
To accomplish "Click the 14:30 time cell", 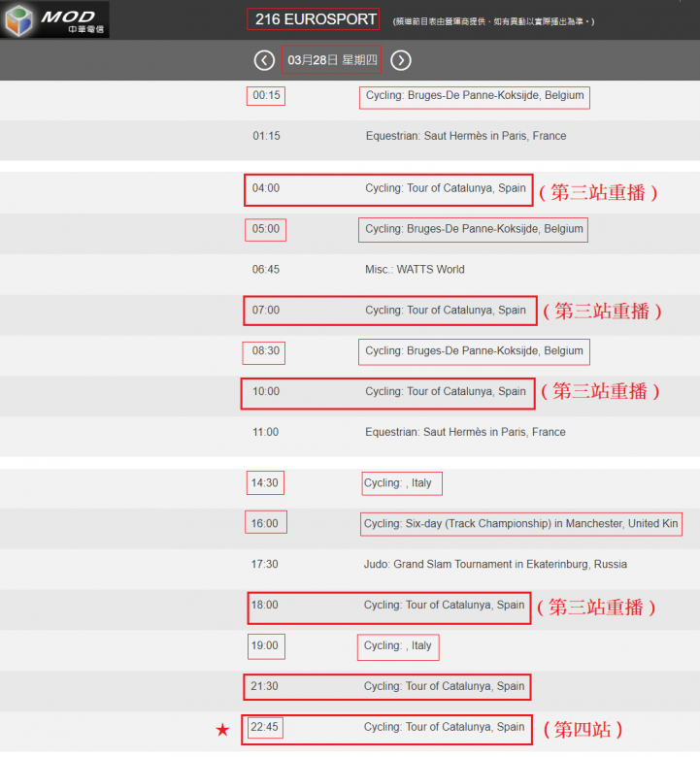I will [265, 482].
